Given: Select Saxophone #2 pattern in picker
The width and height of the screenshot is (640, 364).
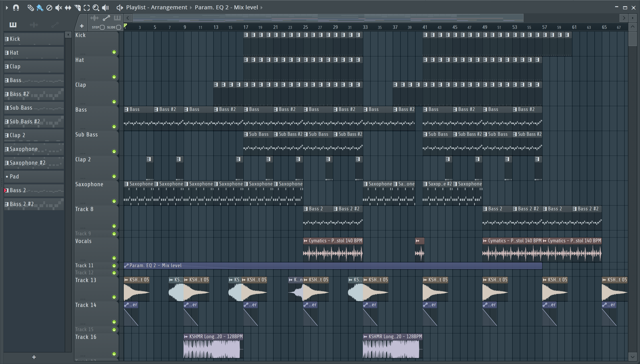Looking at the screenshot, I should coord(34,163).
